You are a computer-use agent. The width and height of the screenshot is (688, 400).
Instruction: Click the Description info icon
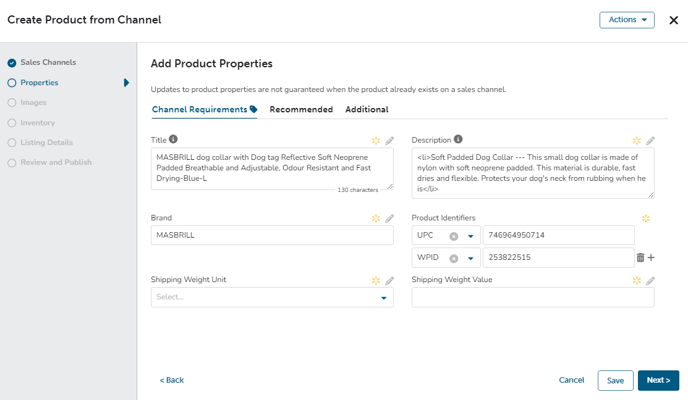[x=458, y=139]
